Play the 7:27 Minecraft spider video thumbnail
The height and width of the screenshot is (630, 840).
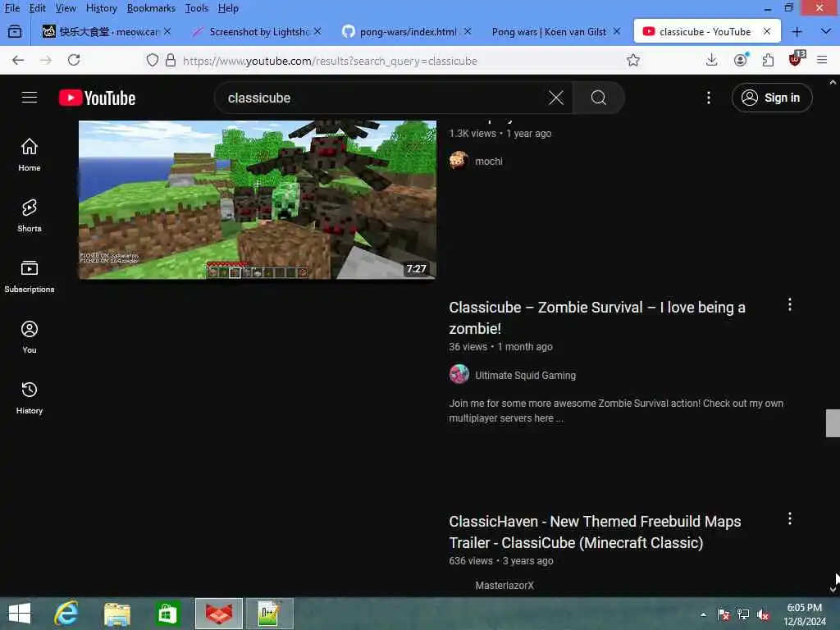pyautogui.click(x=257, y=199)
